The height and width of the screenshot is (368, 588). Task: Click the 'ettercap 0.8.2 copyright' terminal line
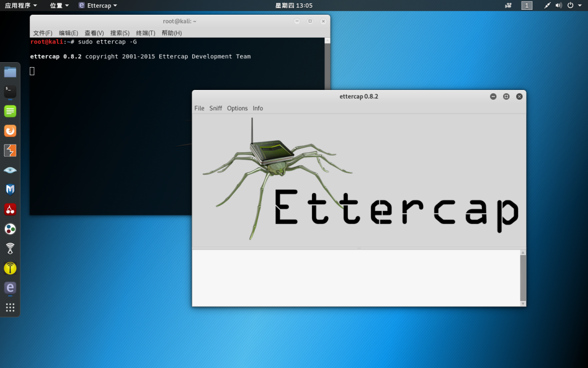point(140,56)
